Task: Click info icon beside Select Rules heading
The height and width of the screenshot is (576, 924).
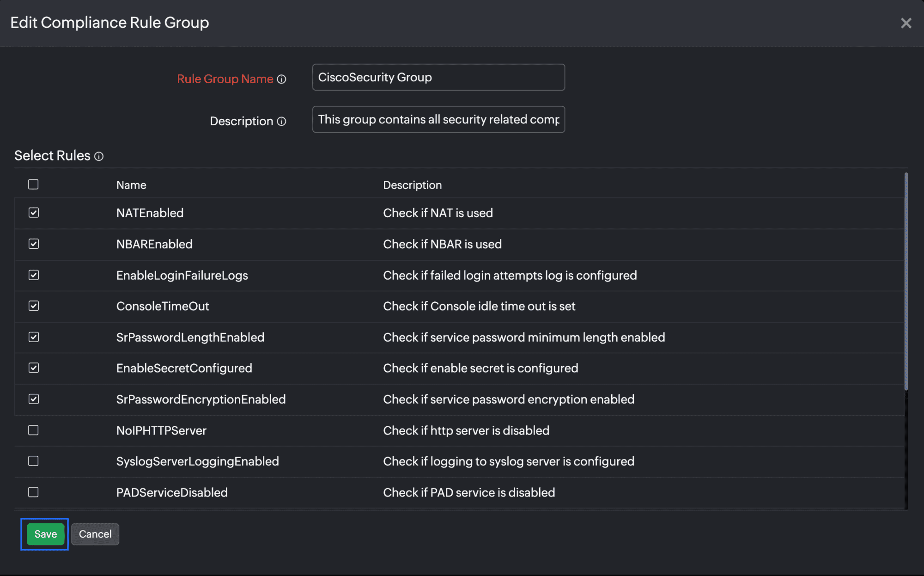Action: click(x=99, y=157)
